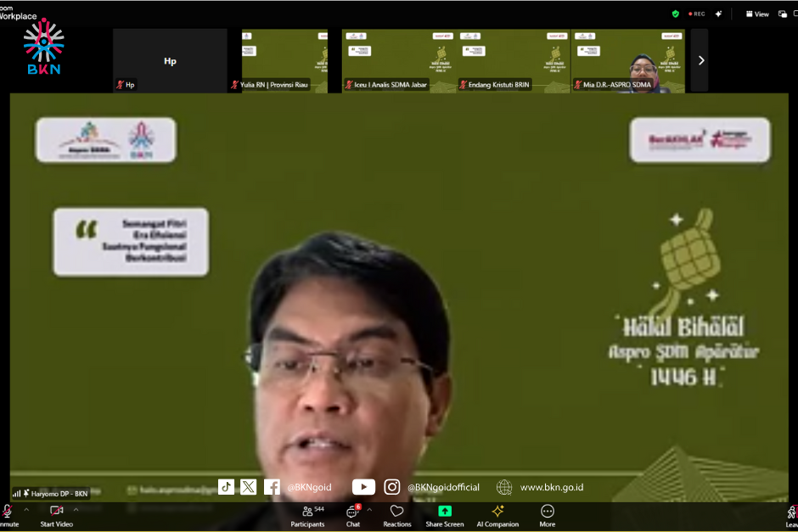Toggle the microphone mute button
The width and height of the screenshot is (798, 532).
click(8, 514)
